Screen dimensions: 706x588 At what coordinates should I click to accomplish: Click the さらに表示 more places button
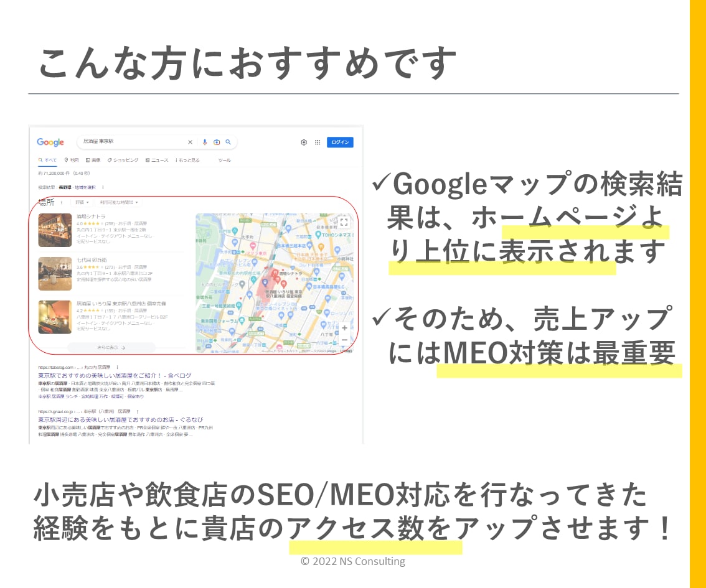point(111,347)
